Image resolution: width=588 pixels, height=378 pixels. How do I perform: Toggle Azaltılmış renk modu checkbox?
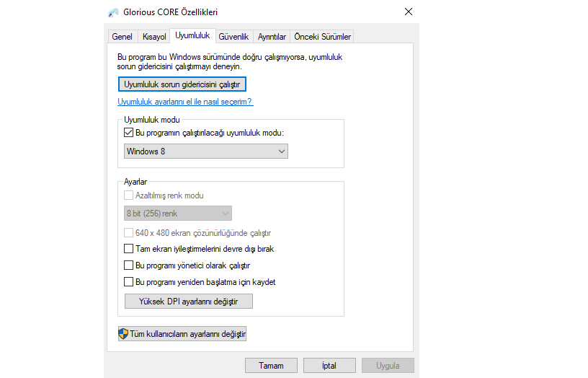tap(128, 195)
